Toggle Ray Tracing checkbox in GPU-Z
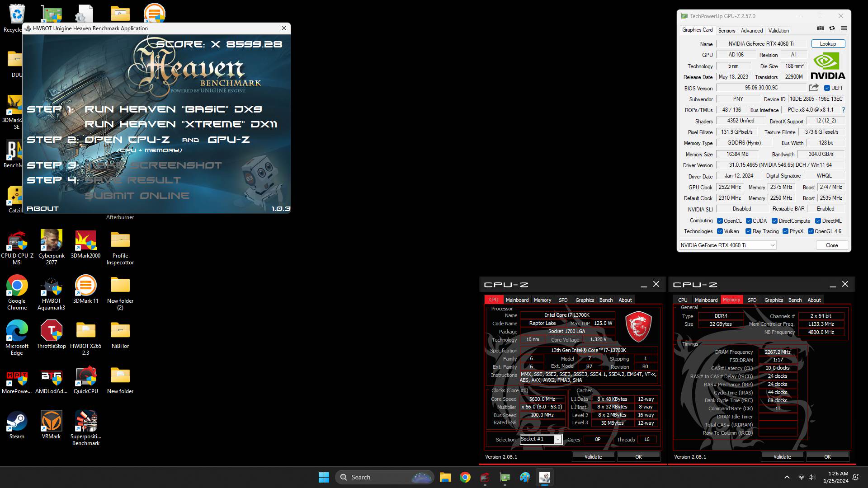The image size is (868, 488). (748, 231)
